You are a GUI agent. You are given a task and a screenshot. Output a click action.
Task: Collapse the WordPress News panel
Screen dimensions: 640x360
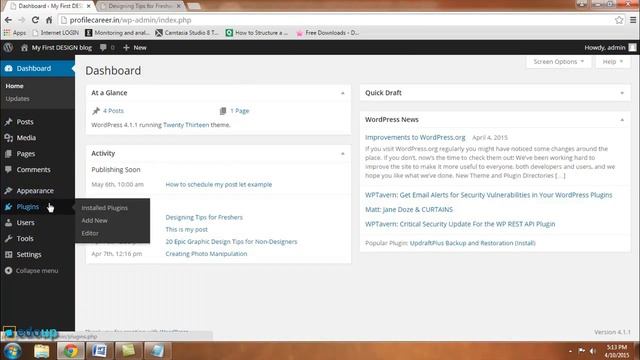(x=622, y=120)
